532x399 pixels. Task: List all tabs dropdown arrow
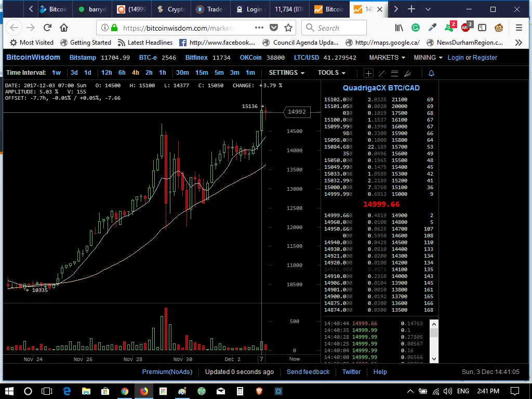pos(428,9)
